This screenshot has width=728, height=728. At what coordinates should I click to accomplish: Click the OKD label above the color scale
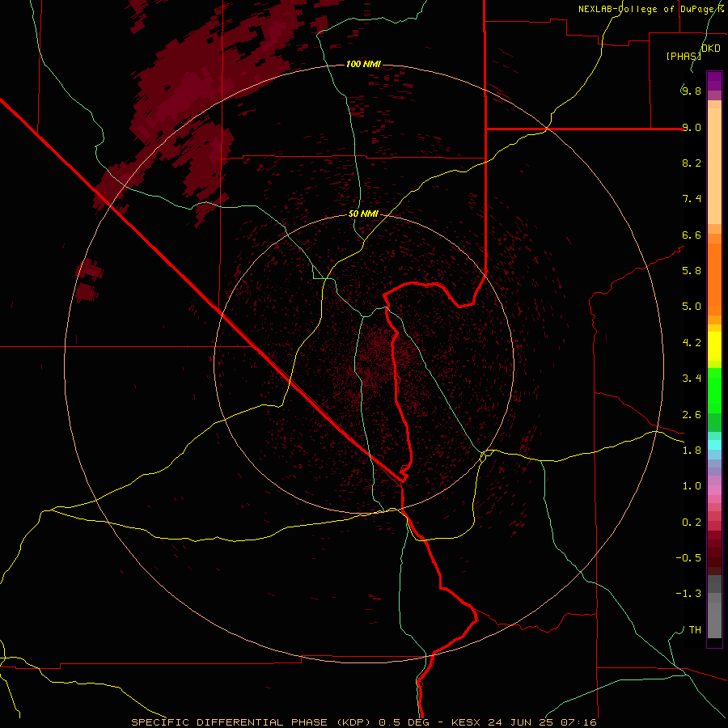711,49
